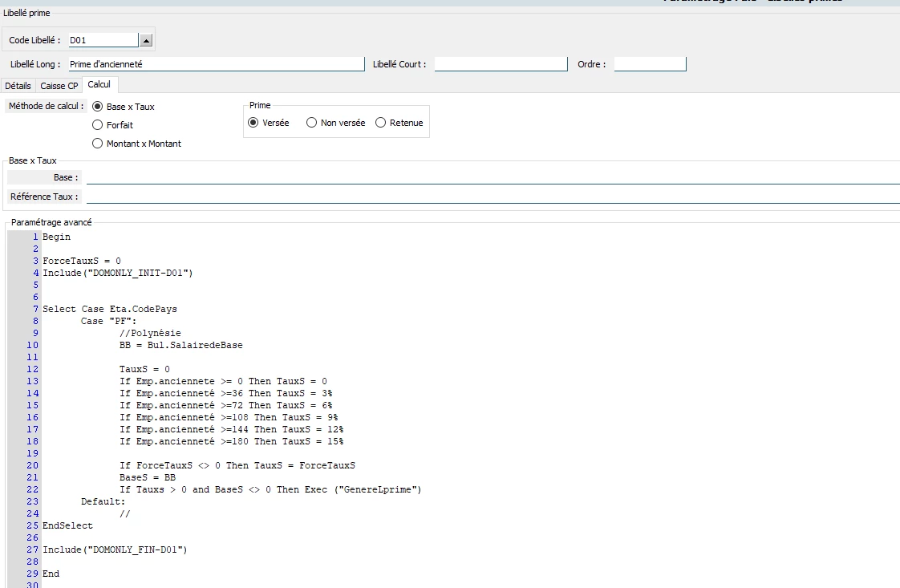The height and width of the screenshot is (588, 900).
Task: Click the If ForceTauxS <> 0 line
Action: (237, 466)
